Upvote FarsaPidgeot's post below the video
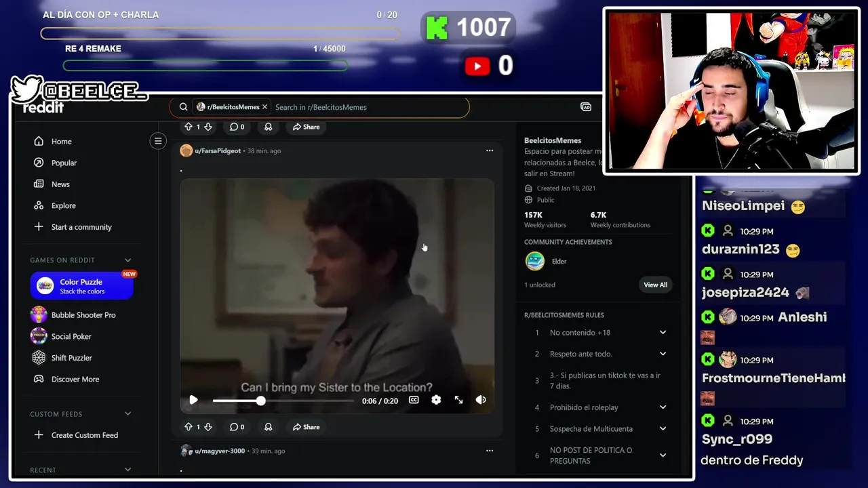The width and height of the screenshot is (868, 488). (189, 427)
